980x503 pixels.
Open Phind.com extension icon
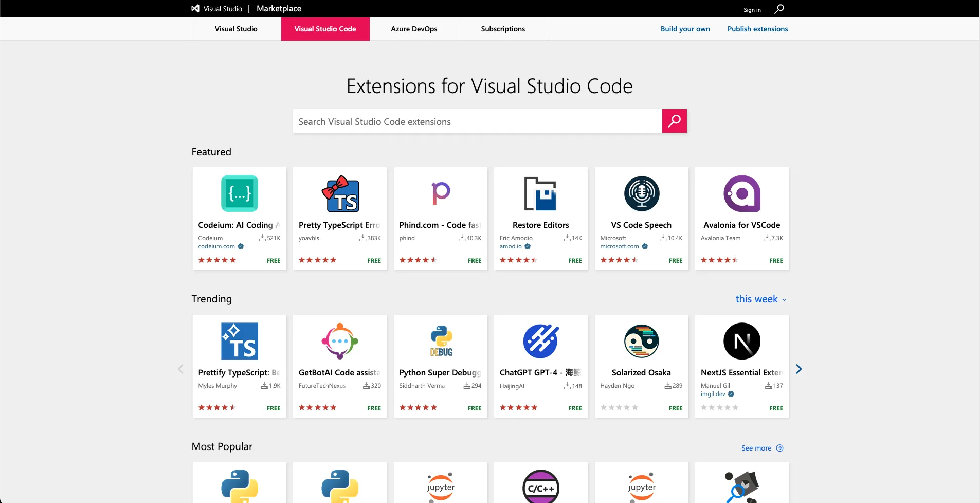(441, 193)
